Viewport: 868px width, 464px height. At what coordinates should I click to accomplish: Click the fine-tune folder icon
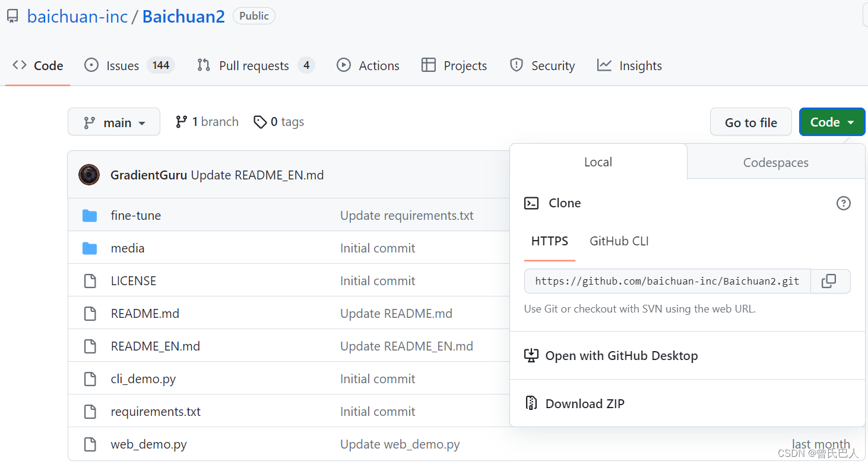90,215
